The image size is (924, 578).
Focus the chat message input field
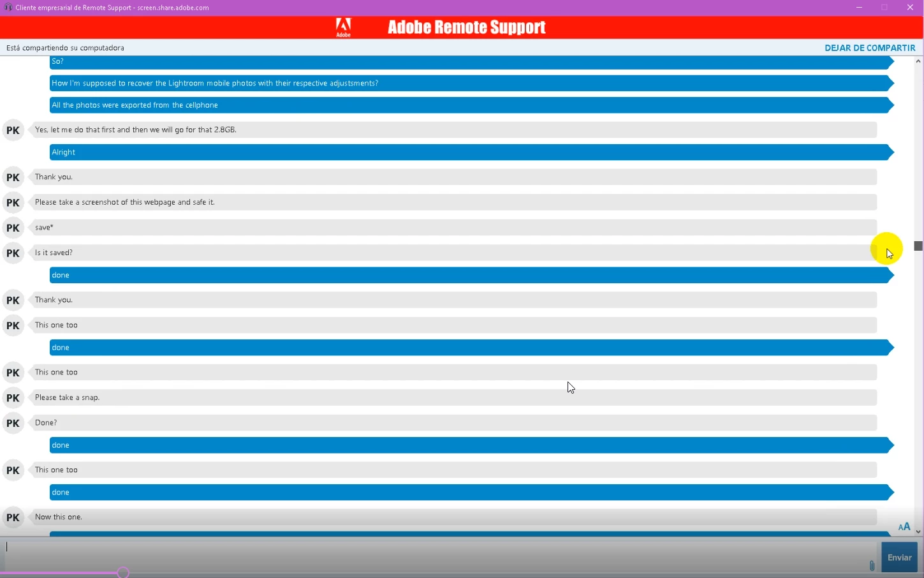click(440, 557)
